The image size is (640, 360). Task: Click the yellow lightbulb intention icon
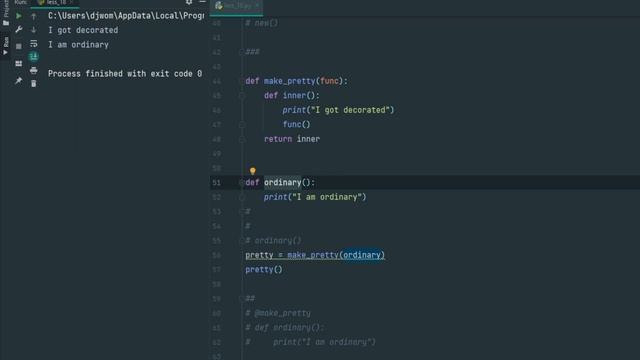253,171
